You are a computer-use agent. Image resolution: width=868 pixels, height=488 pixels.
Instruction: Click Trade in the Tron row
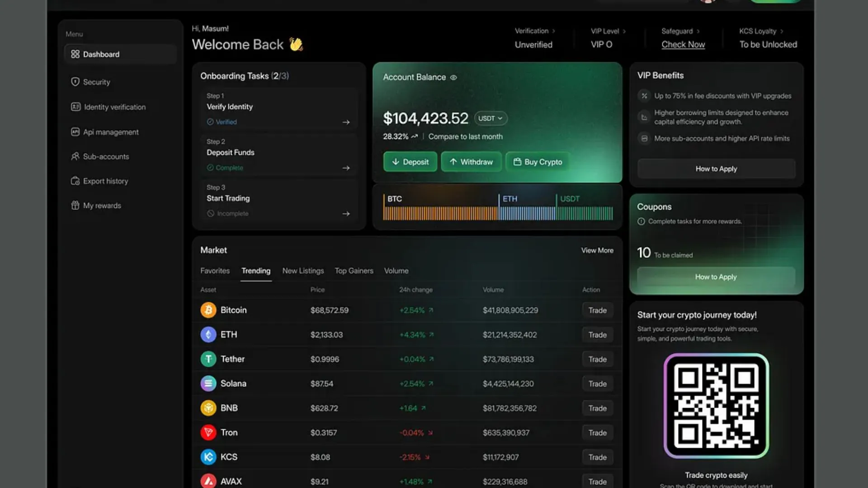[597, 432]
